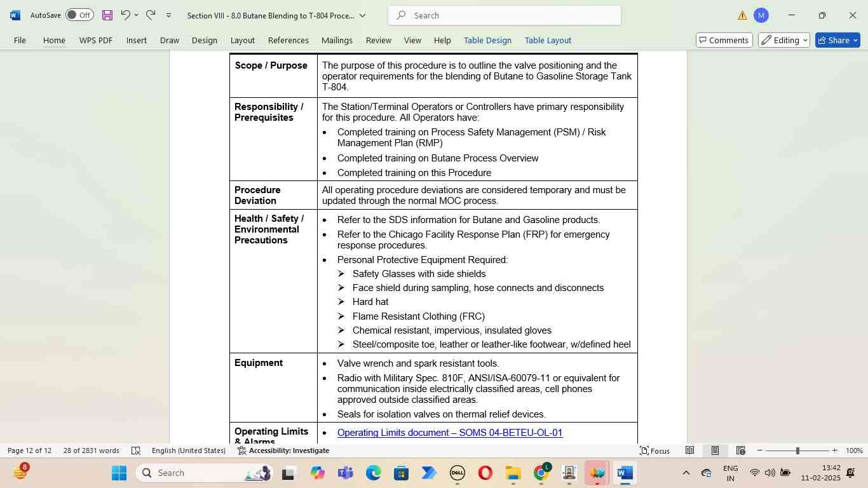Viewport: 868px width, 488px height.
Task: Click the zoom slider handle
Action: [797, 451]
